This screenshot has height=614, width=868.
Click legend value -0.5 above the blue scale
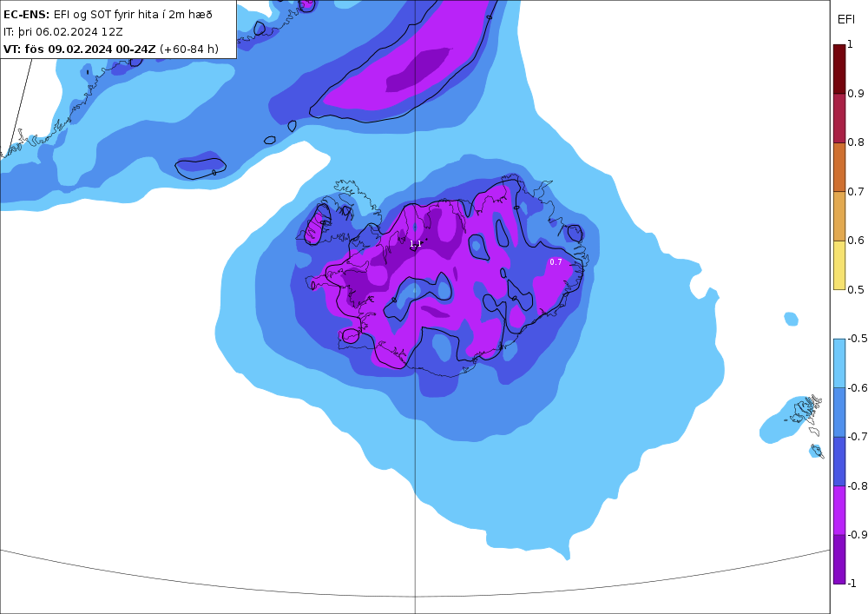pyautogui.click(x=858, y=339)
